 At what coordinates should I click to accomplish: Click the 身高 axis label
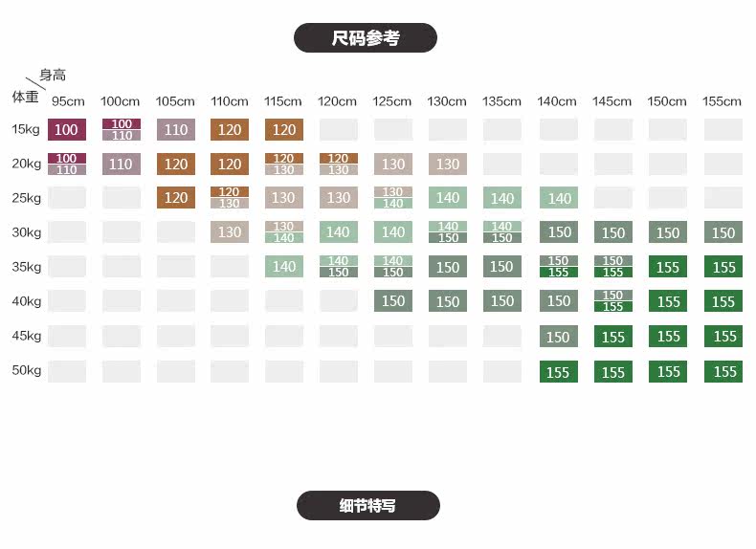pyautogui.click(x=53, y=75)
